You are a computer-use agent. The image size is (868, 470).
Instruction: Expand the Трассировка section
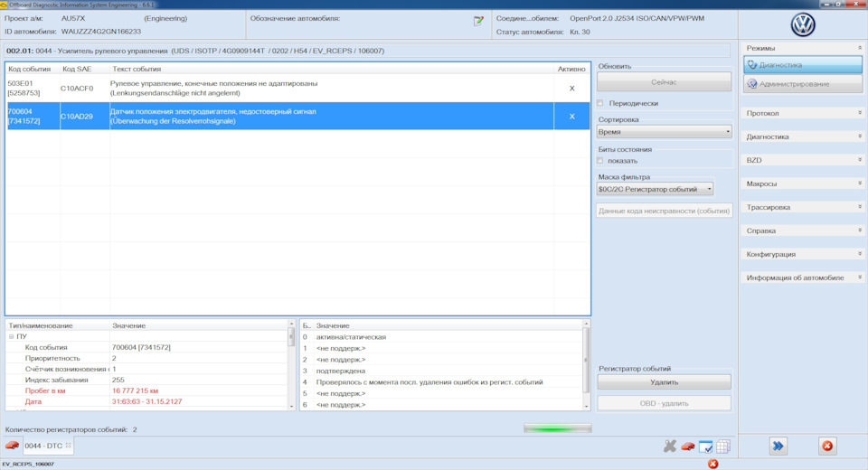tap(802, 207)
